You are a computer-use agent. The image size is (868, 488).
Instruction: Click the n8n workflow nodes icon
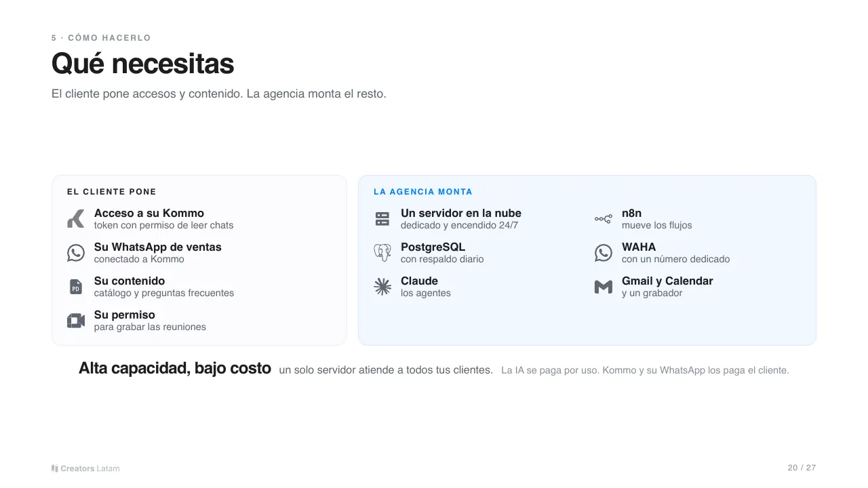pyautogui.click(x=604, y=219)
